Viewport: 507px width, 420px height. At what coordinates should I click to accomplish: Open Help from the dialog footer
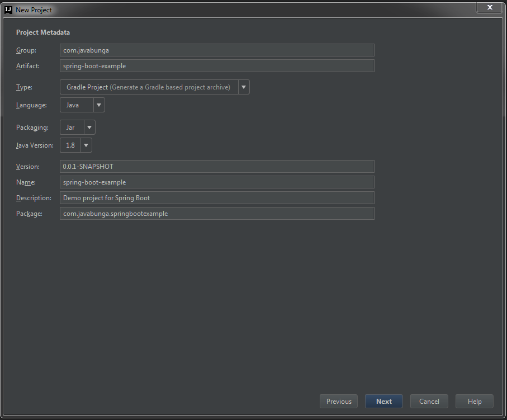(475, 402)
